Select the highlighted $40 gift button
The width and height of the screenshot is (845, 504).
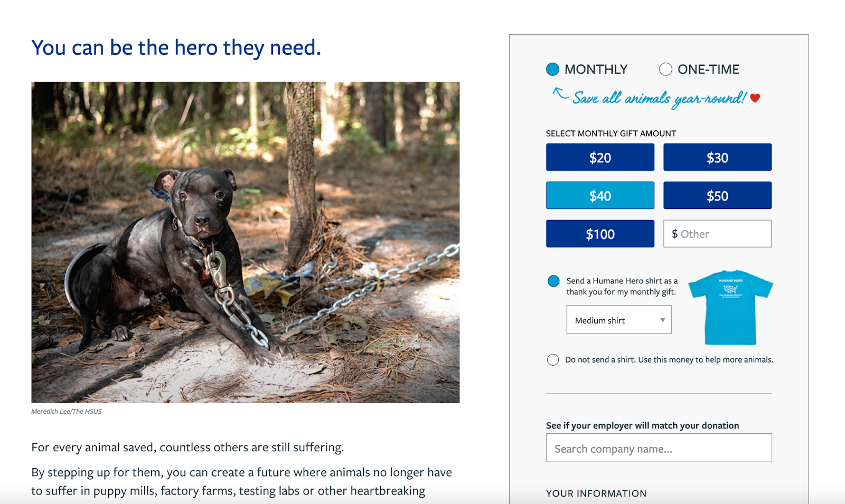click(x=600, y=195)
